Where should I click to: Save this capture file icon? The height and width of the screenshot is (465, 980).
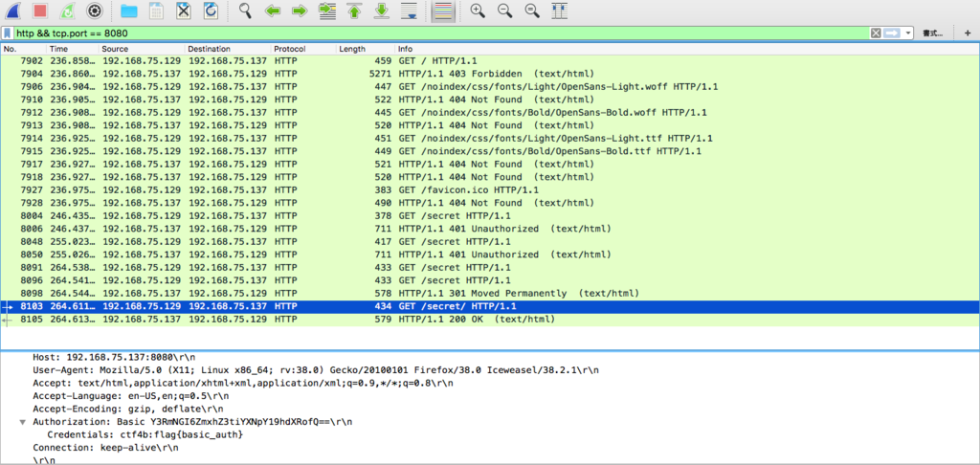tap(156, 11)
